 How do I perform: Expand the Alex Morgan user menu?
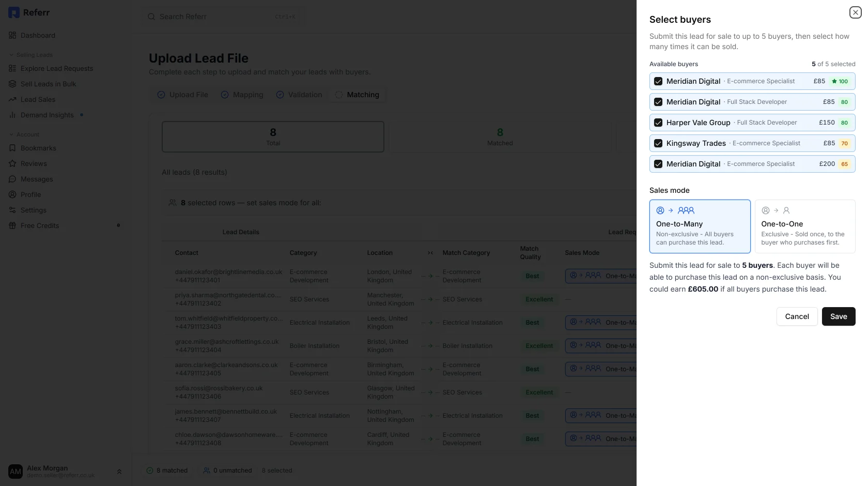pos(119,472)
